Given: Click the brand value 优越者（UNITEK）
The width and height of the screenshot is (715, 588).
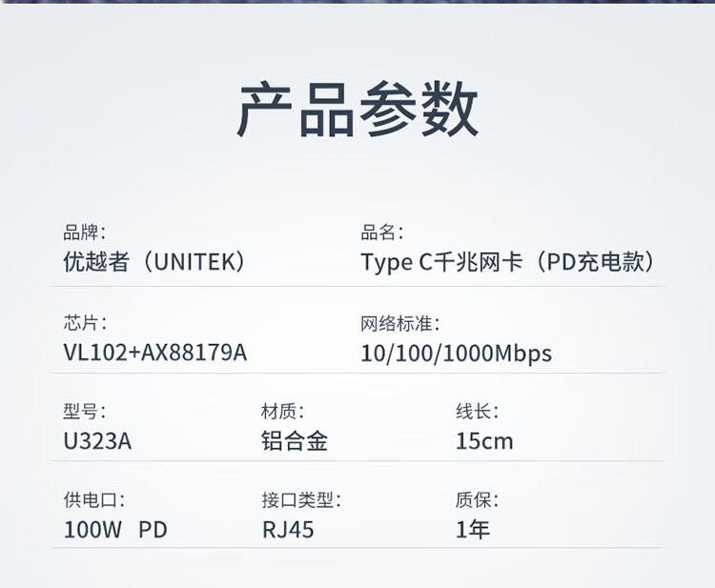Looking at the screenshot, I should click(154, 263).
